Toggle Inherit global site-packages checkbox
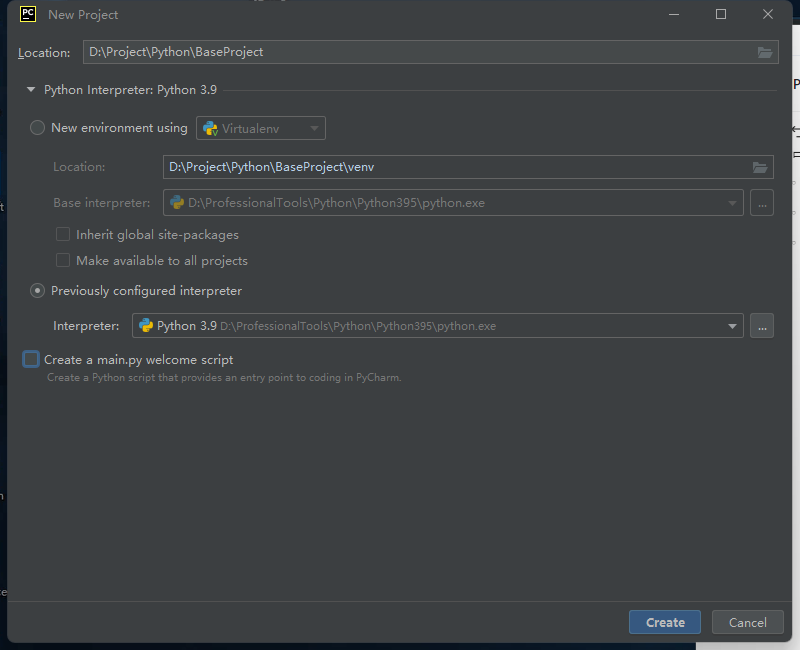 click(63, 234)
